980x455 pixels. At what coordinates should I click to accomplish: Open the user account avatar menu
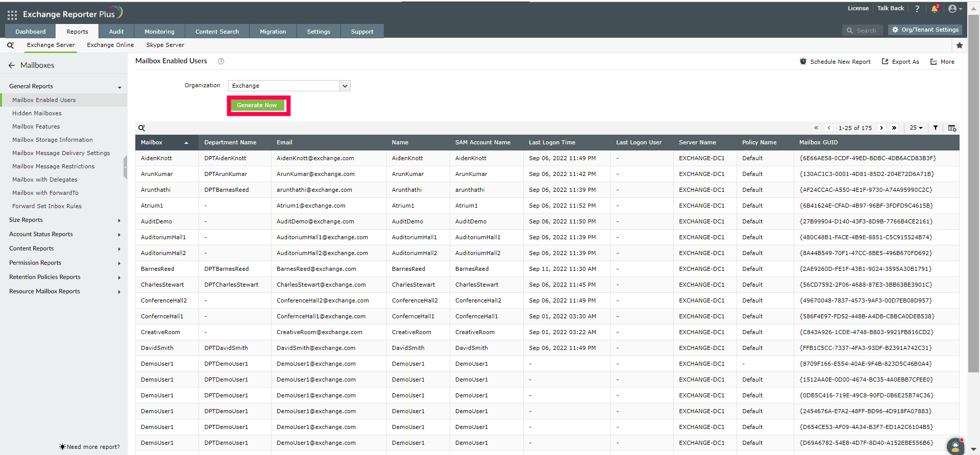point(954,9)
